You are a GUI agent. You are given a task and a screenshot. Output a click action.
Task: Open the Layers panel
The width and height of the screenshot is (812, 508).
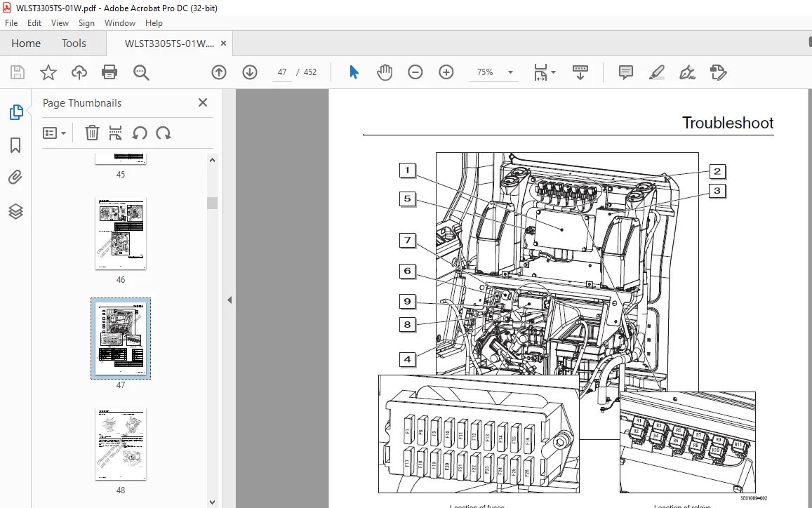(15, 211)
